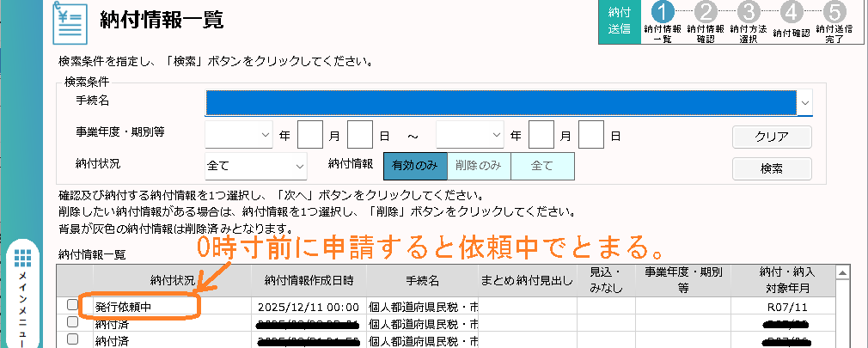Check the first 納付済 row checkbox
Viewport: 868px width, 348px height.
(72, 322)
